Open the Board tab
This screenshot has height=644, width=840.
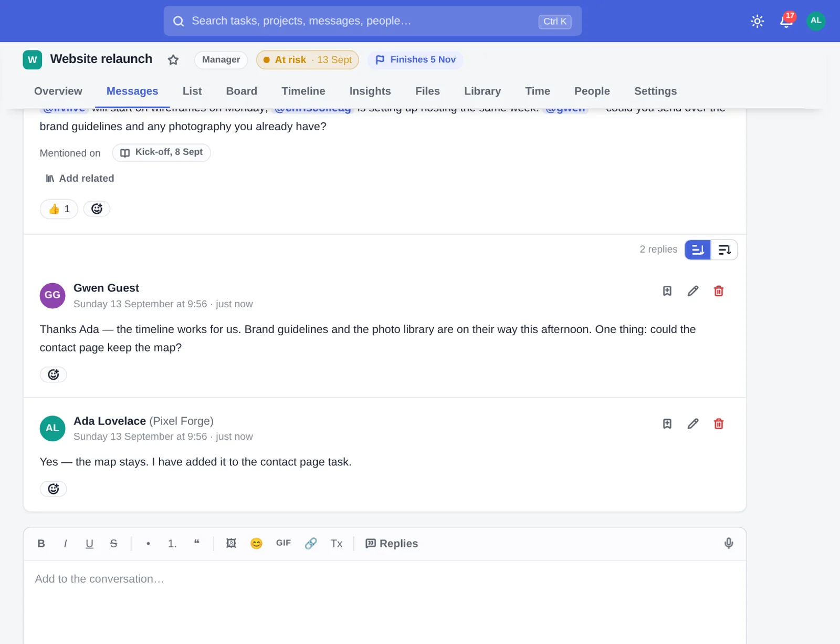(241, 91)
